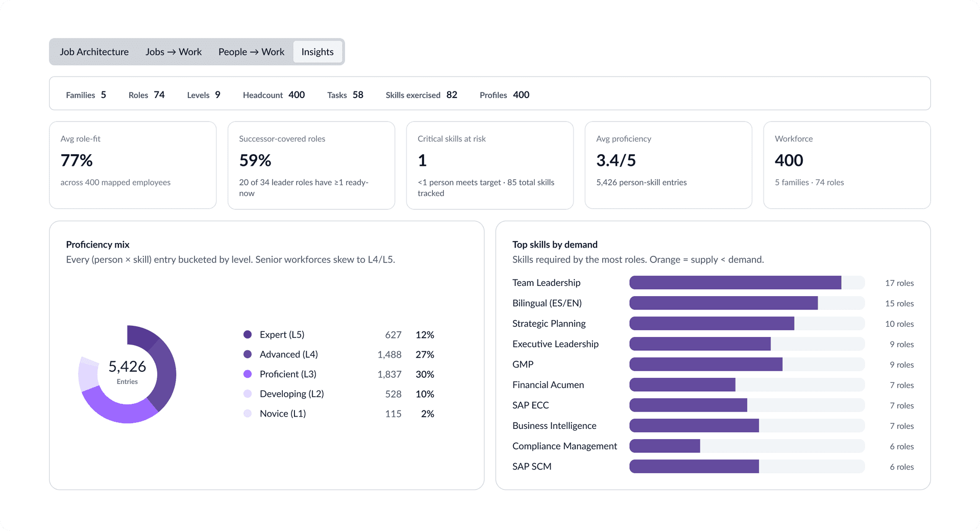Click the Expert (L5) legend label
Screen dimensions: 980x531
(x=282, y=334)
